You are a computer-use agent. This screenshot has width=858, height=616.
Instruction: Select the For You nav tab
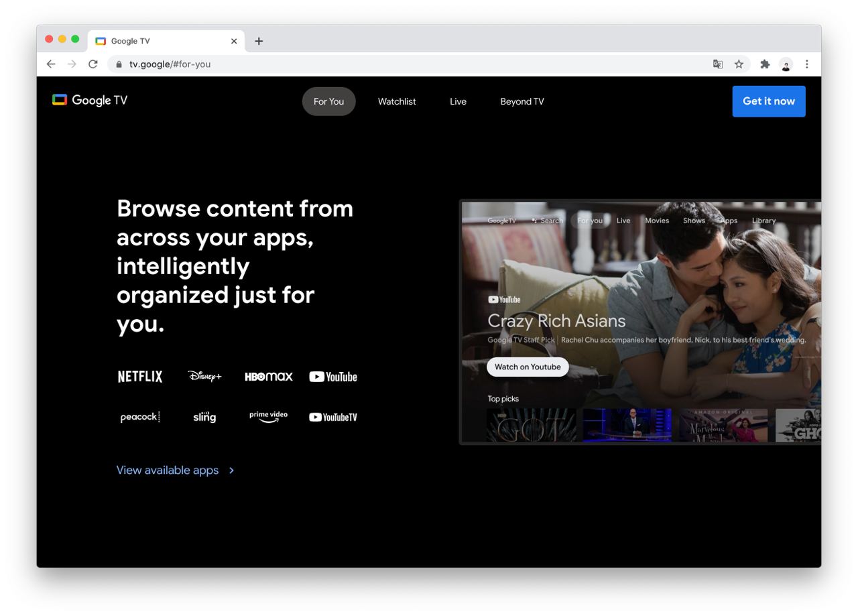click(x=328, y=101)
